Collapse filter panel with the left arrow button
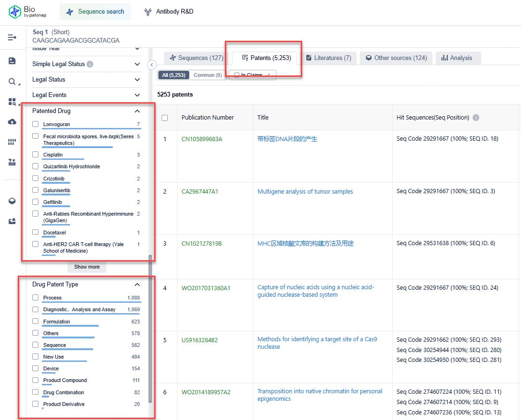Viewport: 521px width, 420px height. (x=152, y=65)
